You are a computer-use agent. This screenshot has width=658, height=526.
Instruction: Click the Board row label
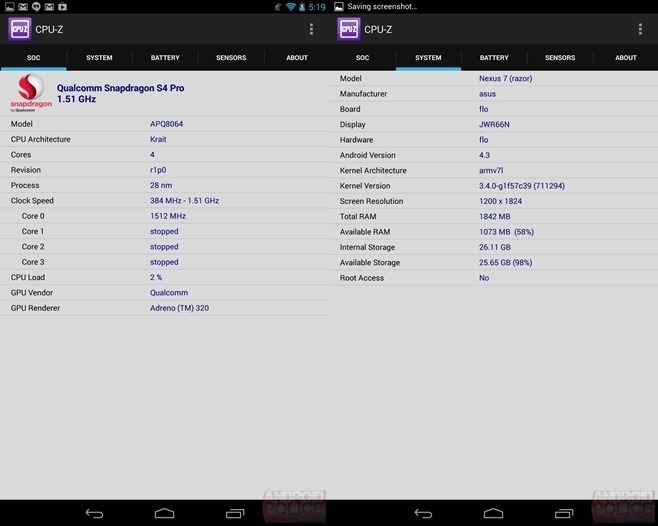point(350,109)
